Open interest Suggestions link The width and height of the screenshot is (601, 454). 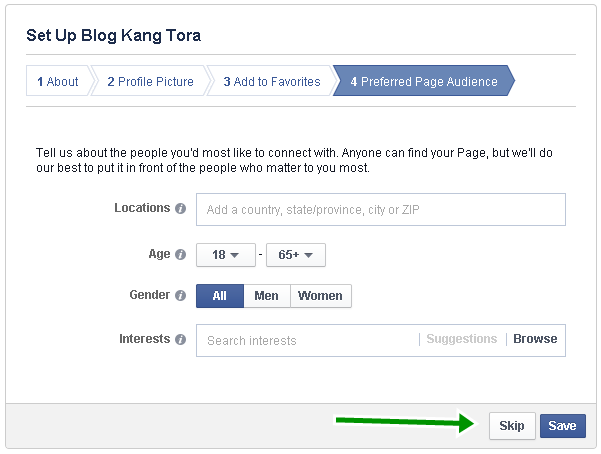tap(462, 339)
